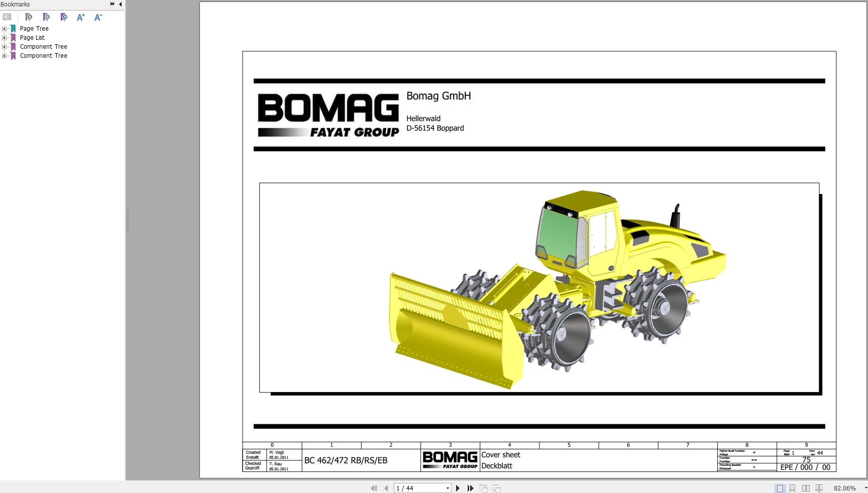Viewport: 868px width, 493px height.
Task: Click the 'D-56154 Boppard' address text
Action: [435, 128]
